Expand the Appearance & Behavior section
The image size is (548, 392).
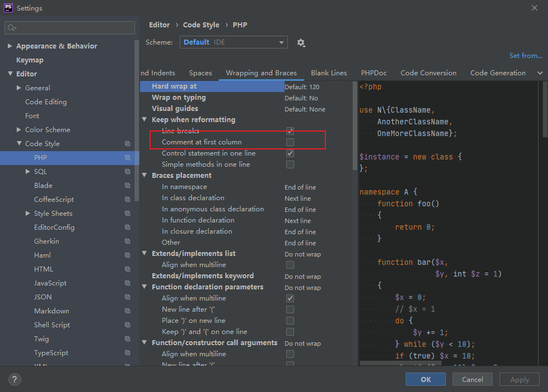[10, 46]
